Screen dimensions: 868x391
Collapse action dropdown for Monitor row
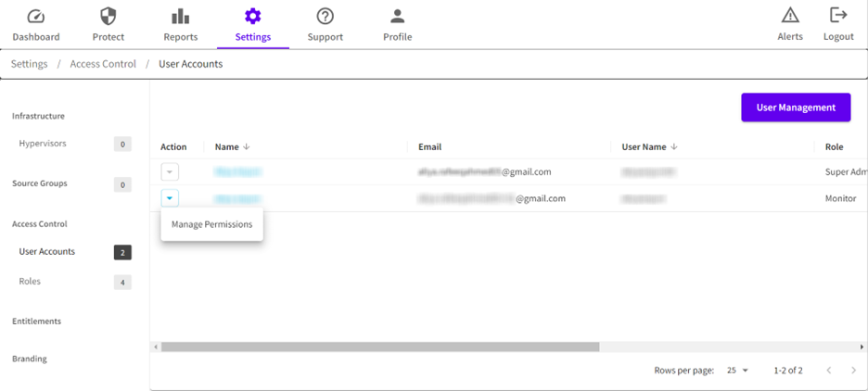(170, 198)
